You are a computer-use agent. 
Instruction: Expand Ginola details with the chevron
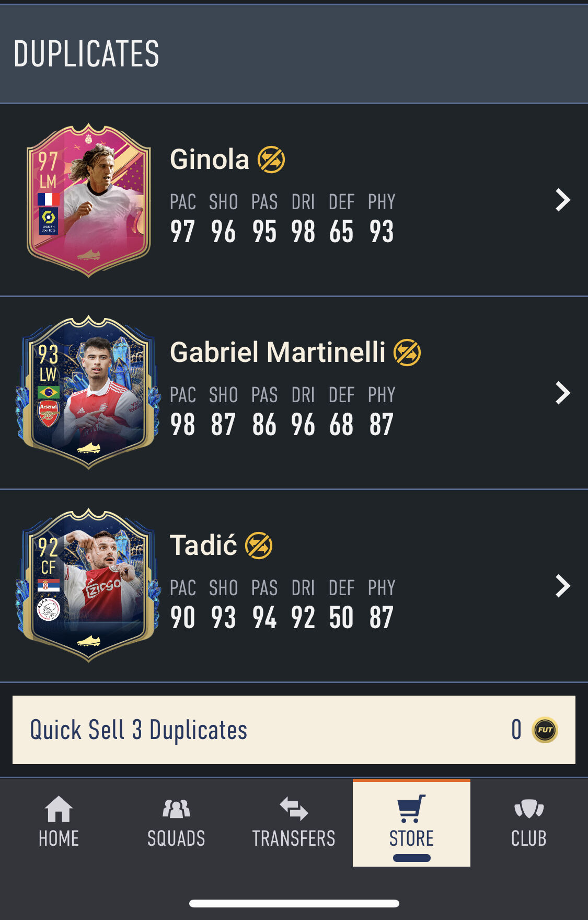point(562,200)
